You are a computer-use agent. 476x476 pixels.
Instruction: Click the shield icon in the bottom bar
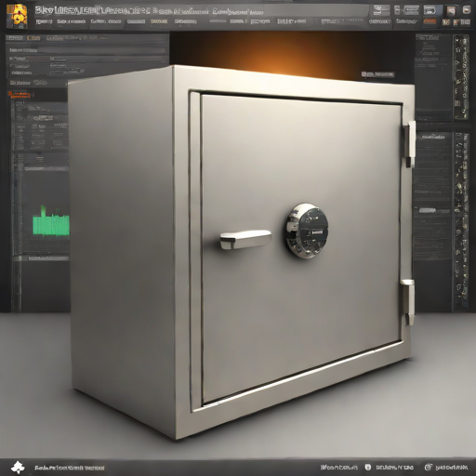pyautogui.click(x=368, y=467)
